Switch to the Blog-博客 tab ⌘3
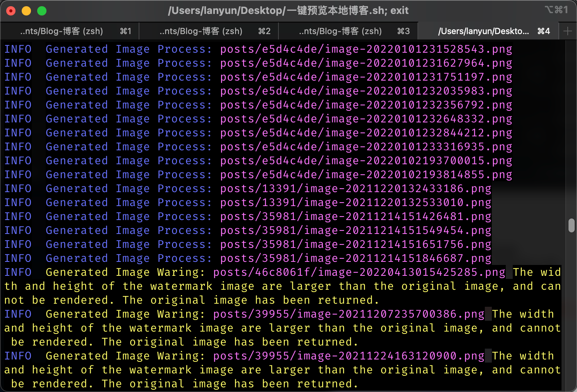This screenshot has height=392, width=577. point(348,31)
